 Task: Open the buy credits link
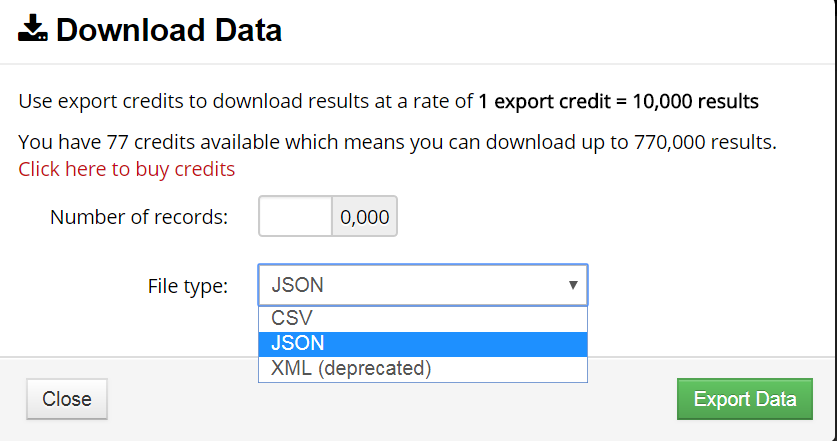127,169
